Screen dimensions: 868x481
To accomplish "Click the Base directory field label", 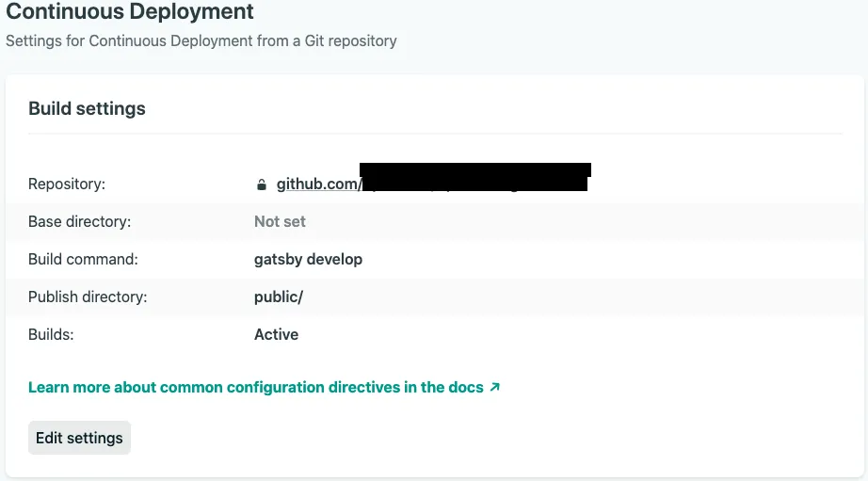I will (x=79, y=221).
